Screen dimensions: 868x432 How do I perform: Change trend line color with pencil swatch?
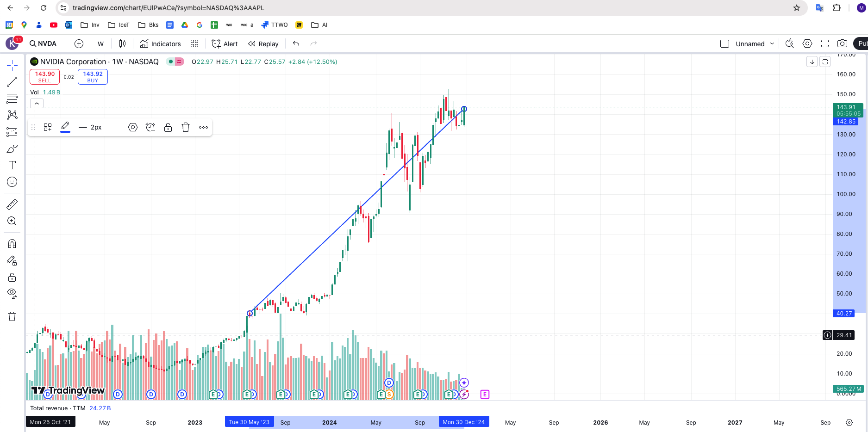(x=65, y=127)
